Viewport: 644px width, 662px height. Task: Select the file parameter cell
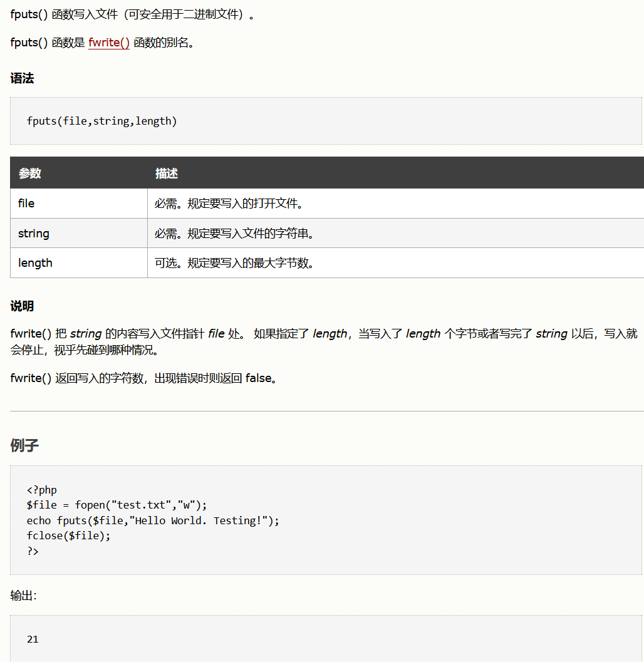[x=26, y=204]
